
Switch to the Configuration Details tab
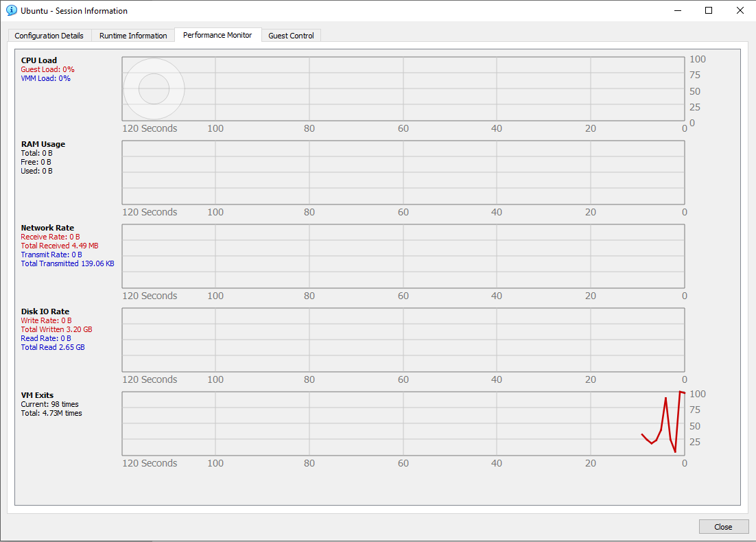49,36
